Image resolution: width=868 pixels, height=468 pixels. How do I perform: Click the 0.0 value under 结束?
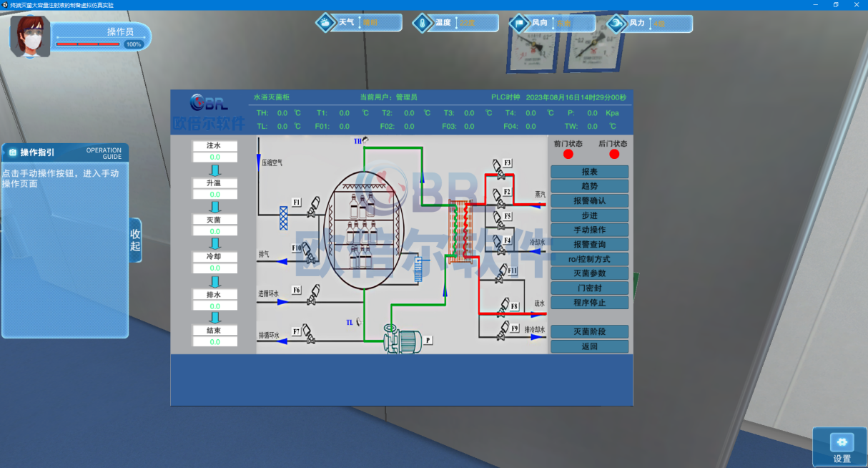[x=214, y=342]
